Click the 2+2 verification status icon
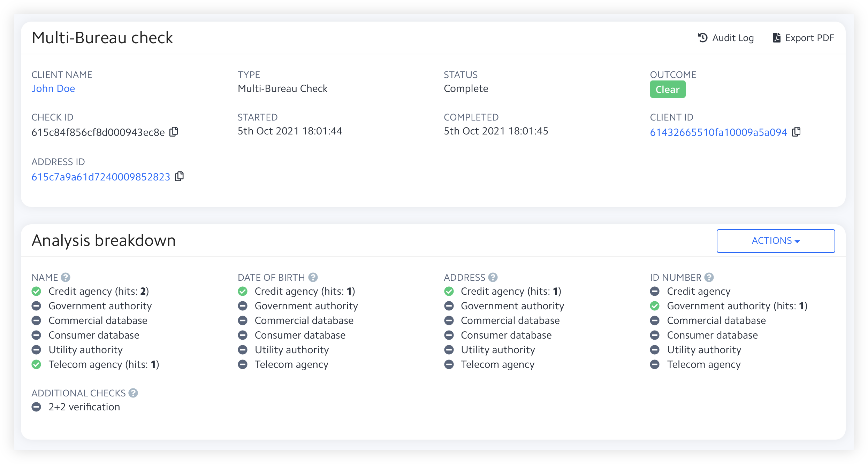Viewport: 868px width, 464px height. tap(36, 407)
